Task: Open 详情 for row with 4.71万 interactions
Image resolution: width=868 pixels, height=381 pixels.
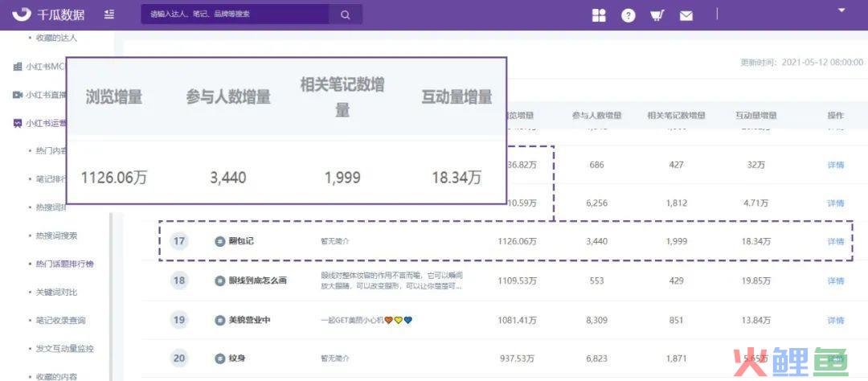Action: pos(835,203)
